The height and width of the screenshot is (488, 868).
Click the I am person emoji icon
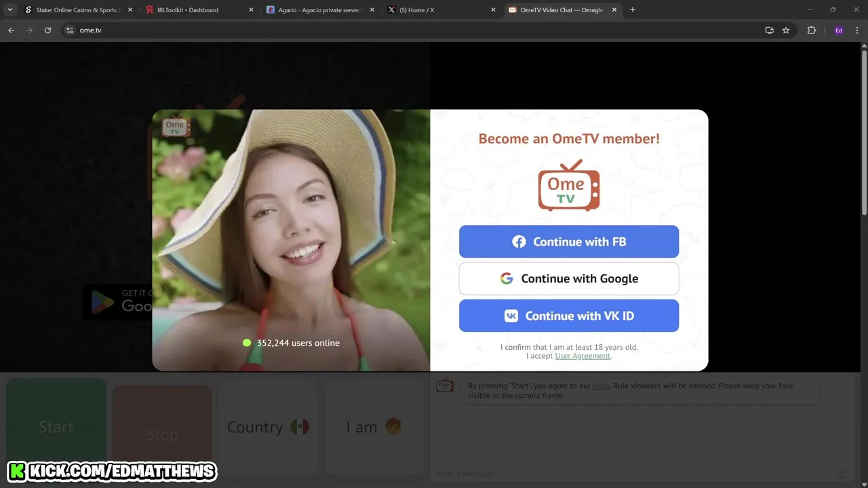pyautogui.click(x=393, y=426)
